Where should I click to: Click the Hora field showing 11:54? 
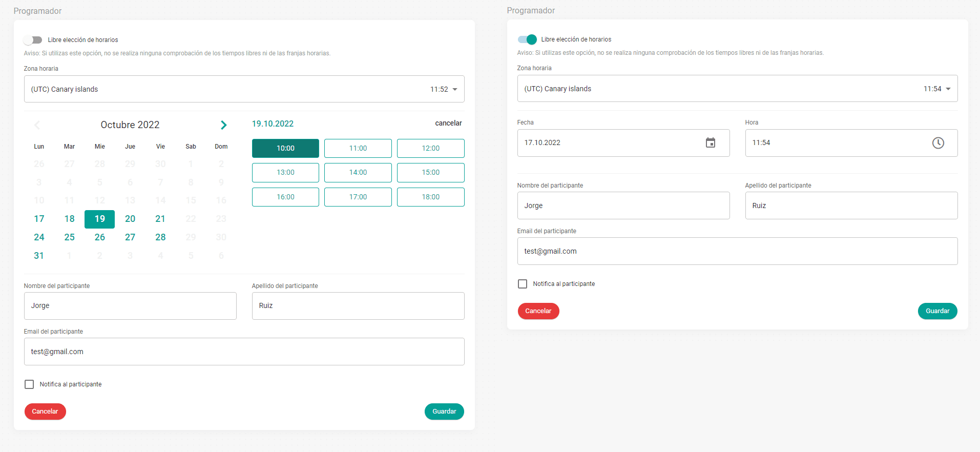(851, 143)
